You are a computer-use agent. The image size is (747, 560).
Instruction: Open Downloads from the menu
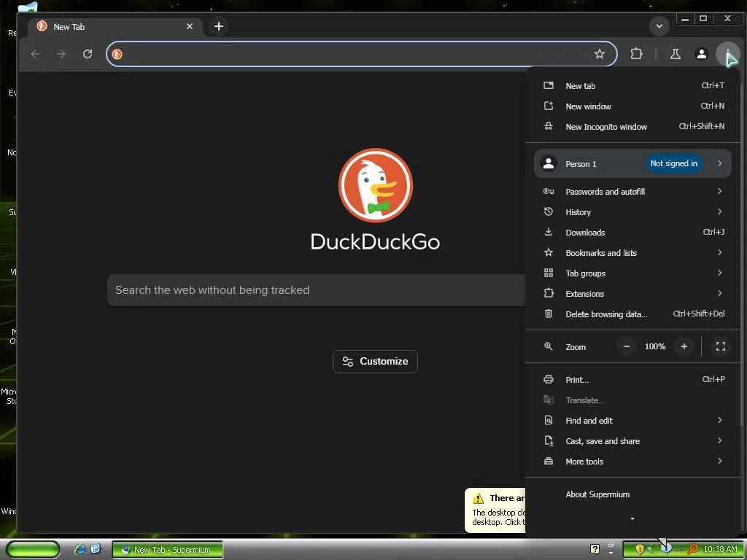click(x=632, y=233)
